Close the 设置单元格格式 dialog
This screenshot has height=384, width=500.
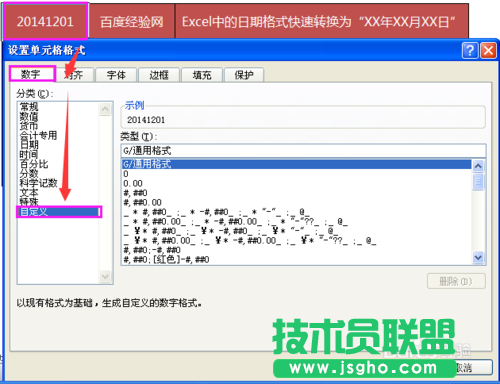[x=488, y=51]
